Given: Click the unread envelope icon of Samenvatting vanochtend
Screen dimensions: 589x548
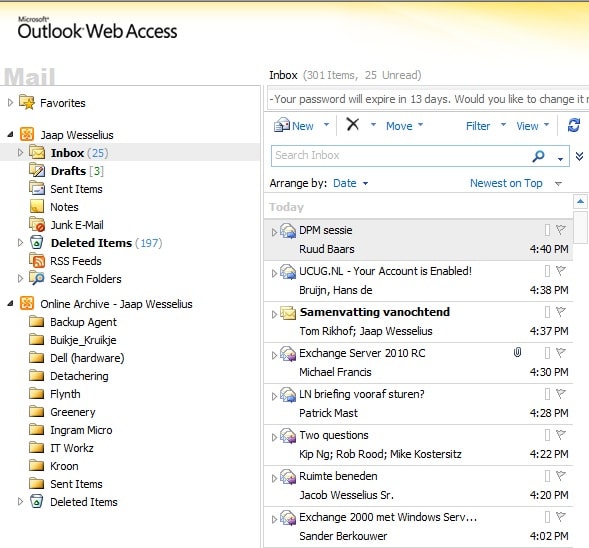Looking at the screenshot, I should (288, 313).
